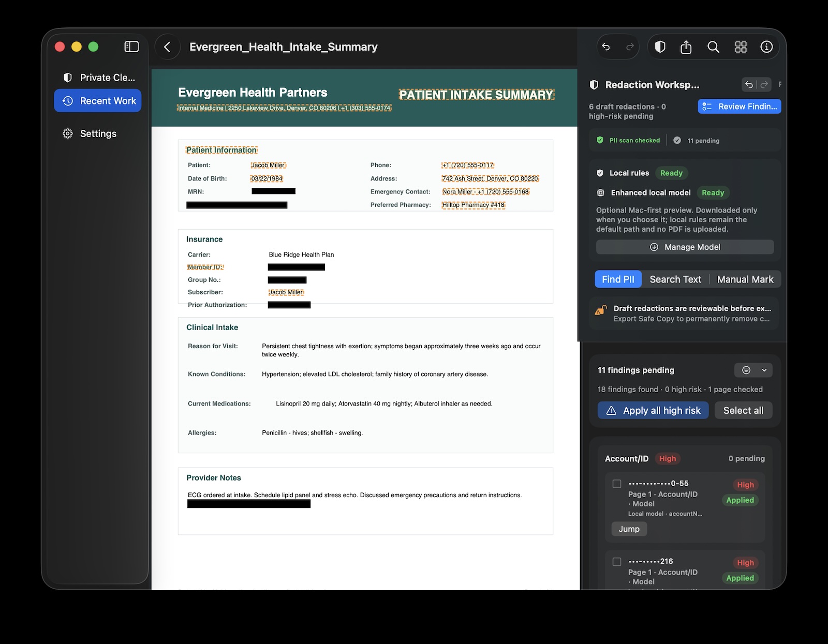Jump to the 0-55 finding

[629, 529]
